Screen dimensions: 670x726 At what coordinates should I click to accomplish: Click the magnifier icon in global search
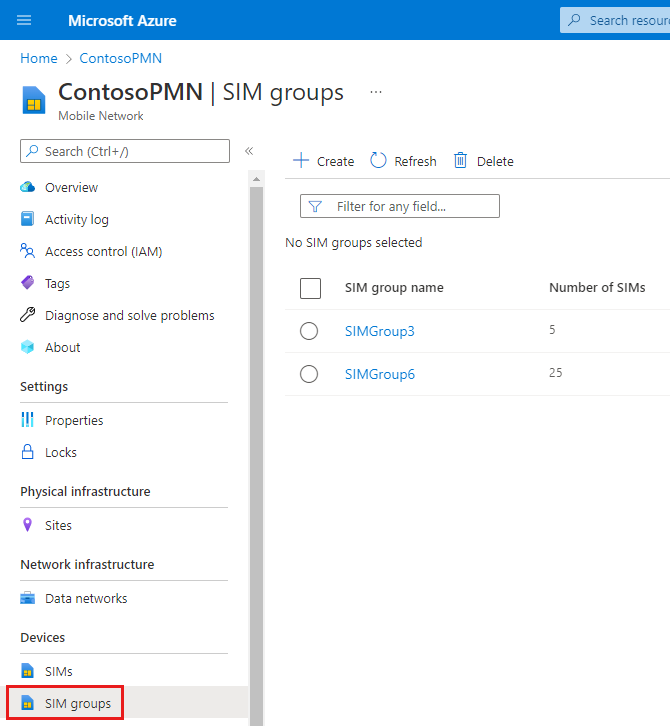pos(575,20)
